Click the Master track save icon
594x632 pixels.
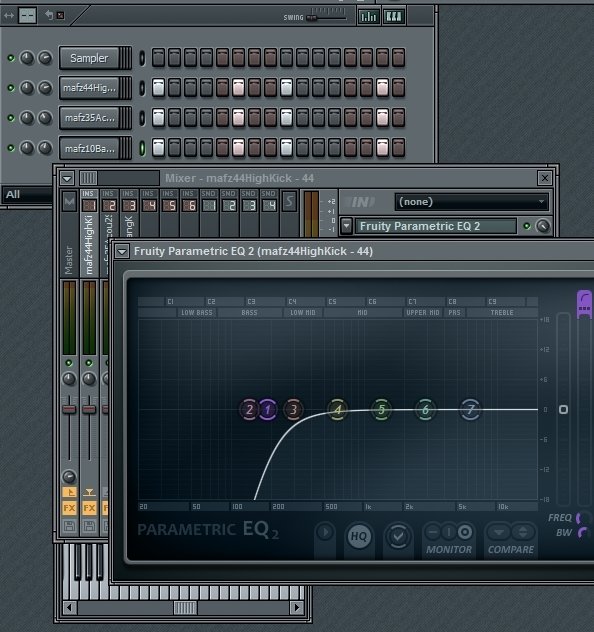tap(69, 526)
